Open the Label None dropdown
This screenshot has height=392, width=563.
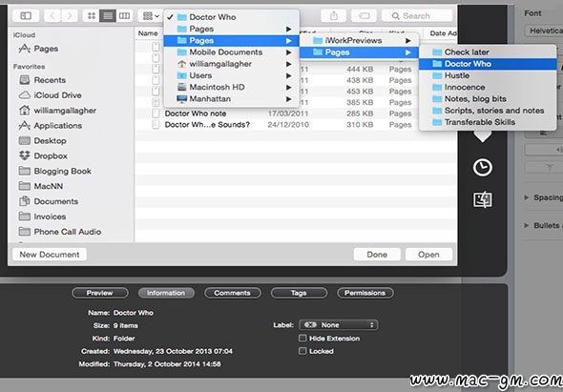point(338,325)
